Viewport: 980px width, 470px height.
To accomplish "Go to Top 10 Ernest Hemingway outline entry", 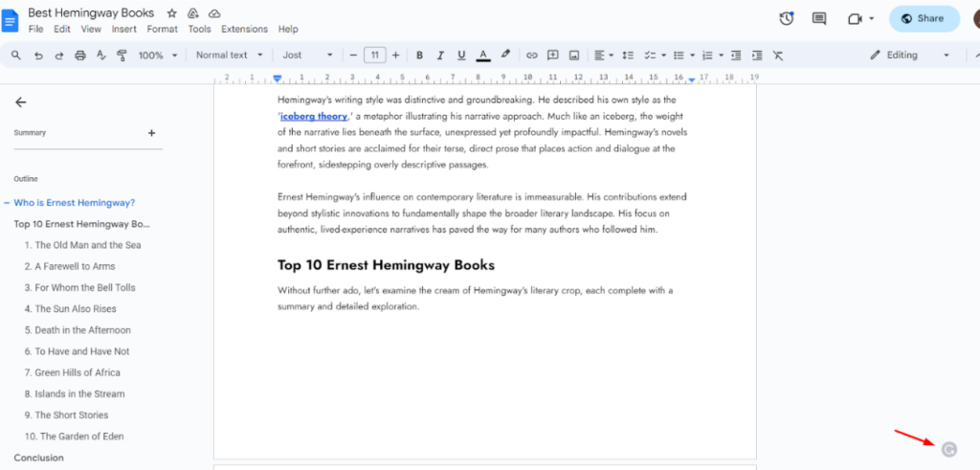I will [82, 224].
